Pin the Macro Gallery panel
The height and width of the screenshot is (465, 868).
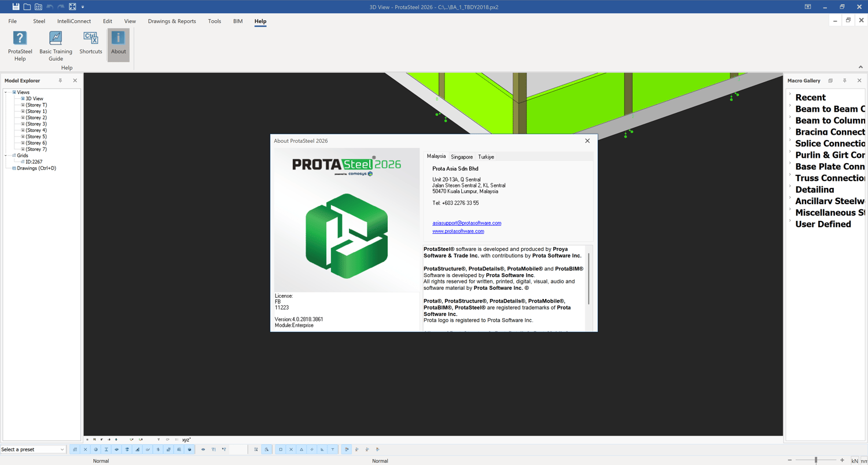[845, 81]
